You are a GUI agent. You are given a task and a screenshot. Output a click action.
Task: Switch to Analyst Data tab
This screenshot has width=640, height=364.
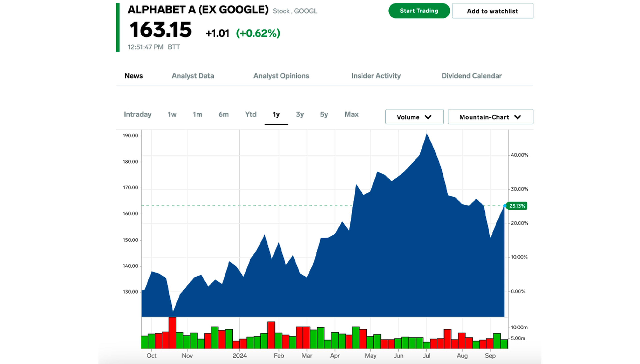pos(193,76)
